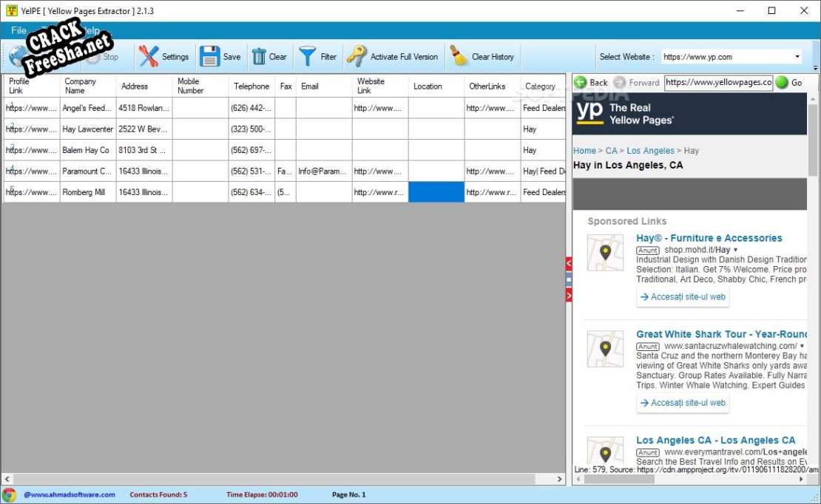
Task: Click the first Accesați site-ul web button
Action: coord(683,297)
